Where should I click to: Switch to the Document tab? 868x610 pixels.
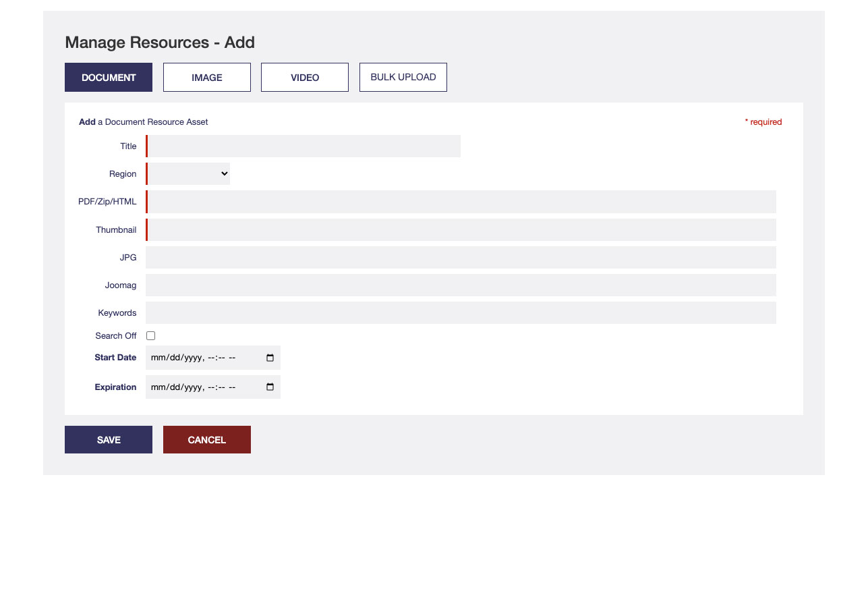tap(109, 78)
